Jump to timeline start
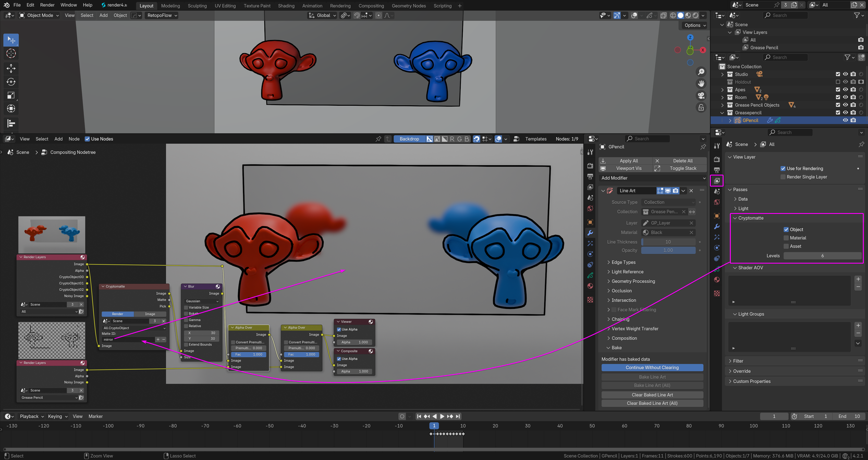868x460 pixels. click(419, 416)
